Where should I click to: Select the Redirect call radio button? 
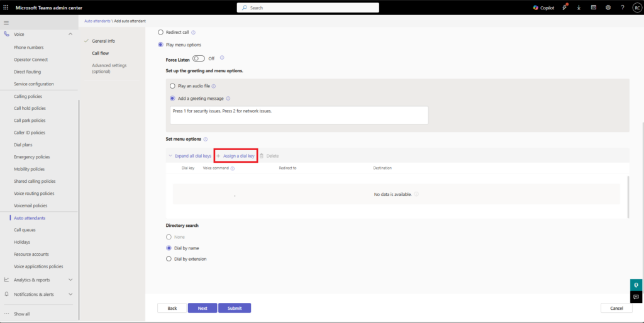[160, 32]
